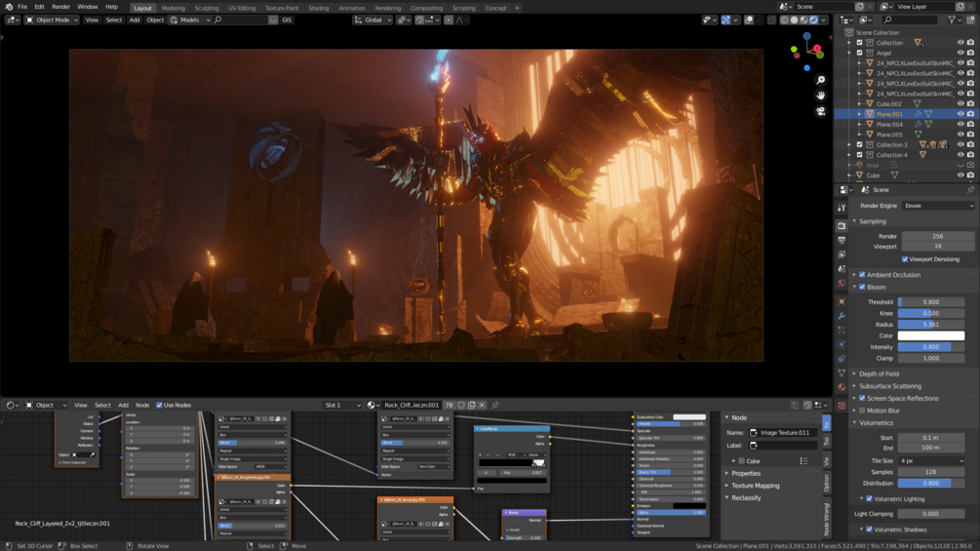Open the Object Mode dropdown
The width and height of the screenshot is (980, 551).
51,20
